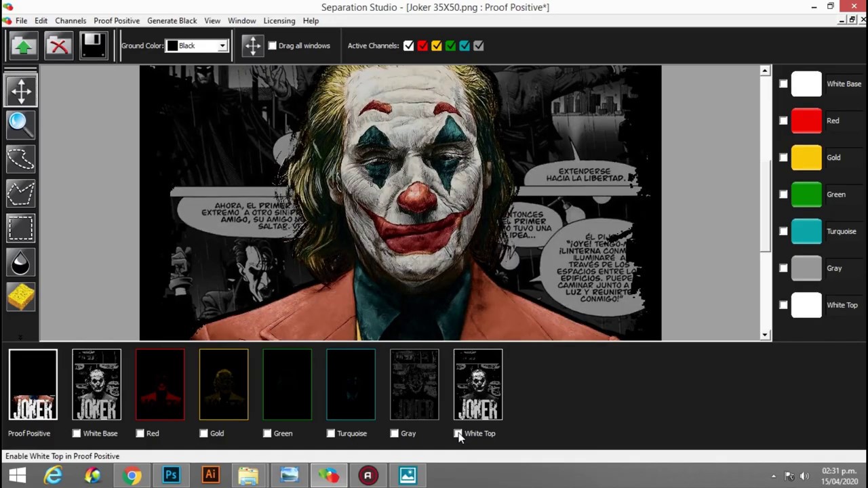Open the Help menu
The width and height of the screenshot is (868, 488).
click(311, 21)
